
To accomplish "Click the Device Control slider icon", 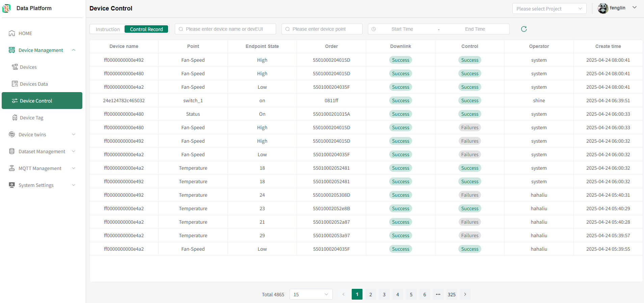I will click(15, 101).
